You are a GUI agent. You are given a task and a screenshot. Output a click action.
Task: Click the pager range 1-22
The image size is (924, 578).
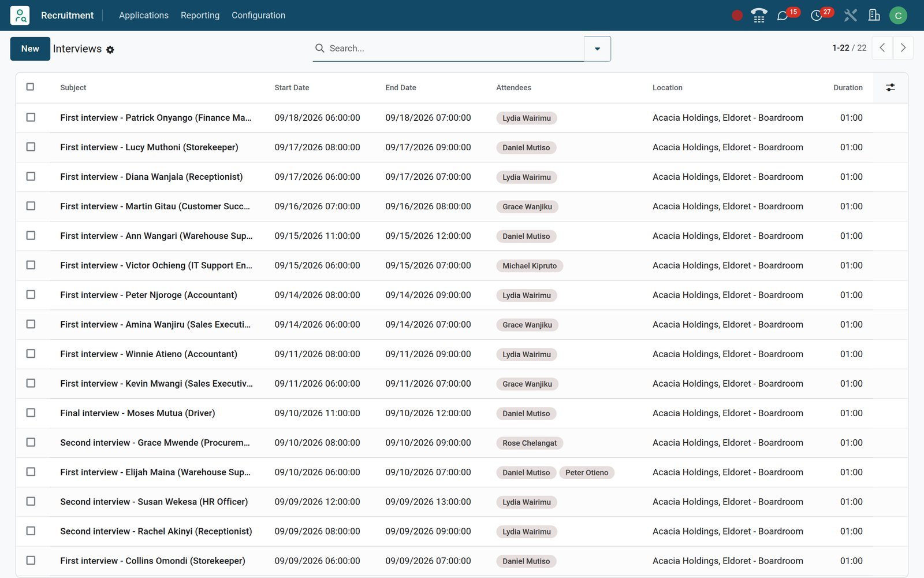(840, 48)
